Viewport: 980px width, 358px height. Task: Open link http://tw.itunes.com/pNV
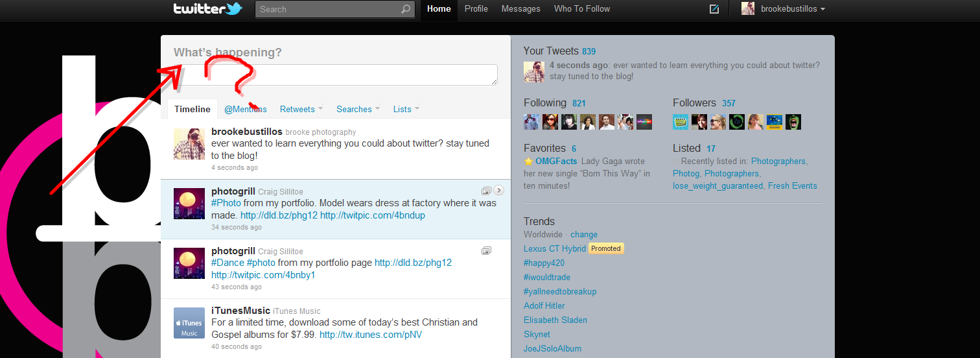click(x=371, y=335)
